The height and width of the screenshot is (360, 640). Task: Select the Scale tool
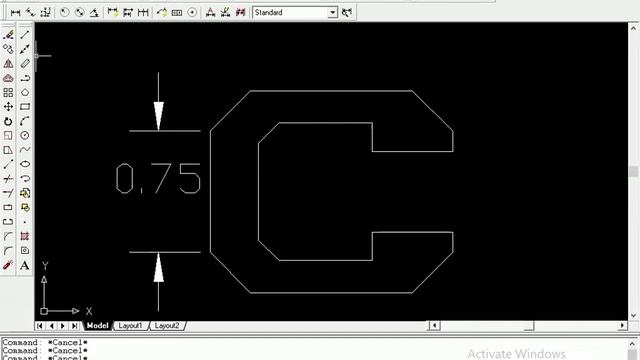(x=8, y=136)
